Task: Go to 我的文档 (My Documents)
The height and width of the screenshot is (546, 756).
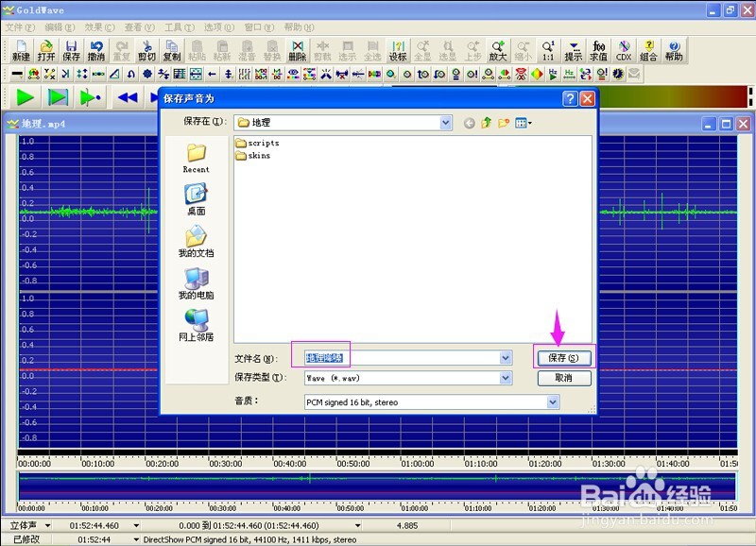Action: (197, 242)
